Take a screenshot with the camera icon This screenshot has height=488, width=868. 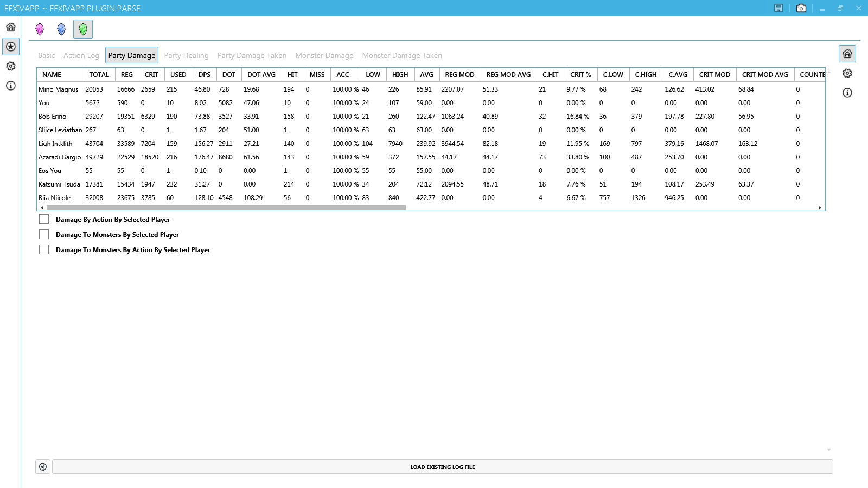[x=801, y=8]
